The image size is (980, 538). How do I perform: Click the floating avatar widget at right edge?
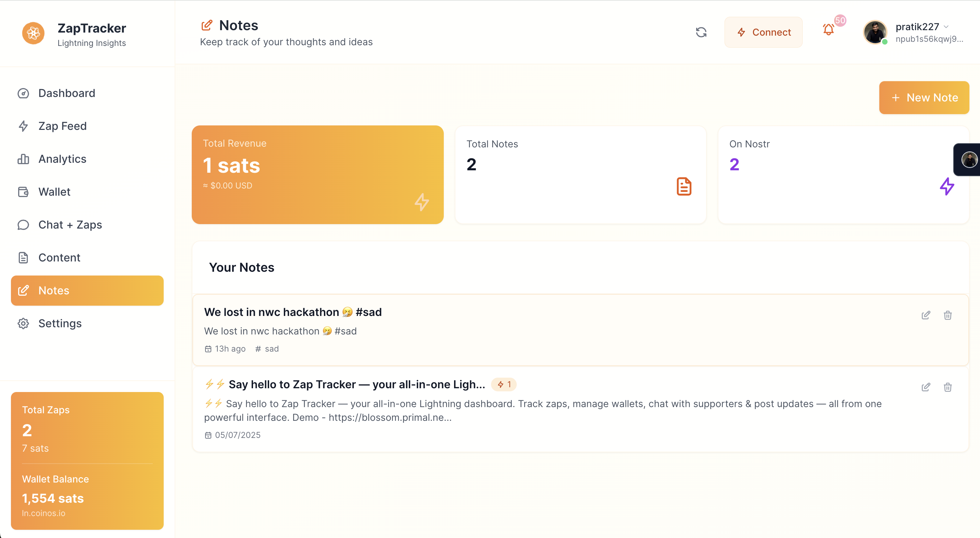point(969,160)
